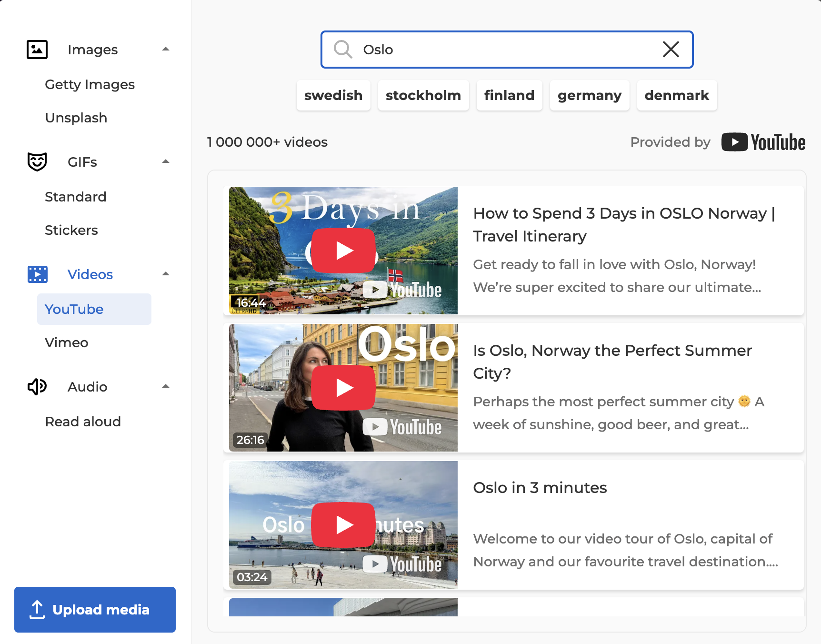Image resolution: width=821 pixels, height=644 pixels.
Task: Click the Images section label
Action: 93,50
